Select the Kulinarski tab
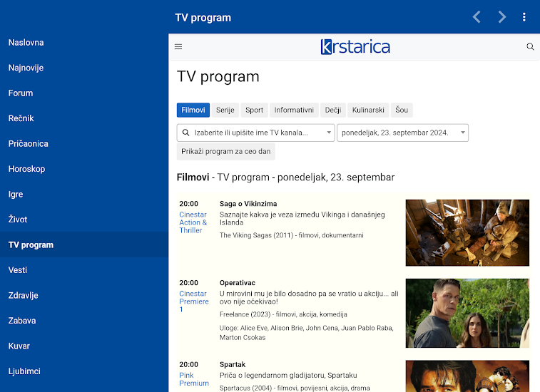Image resolution: width=540 pixels, height=392 pixels. (368, 110)
